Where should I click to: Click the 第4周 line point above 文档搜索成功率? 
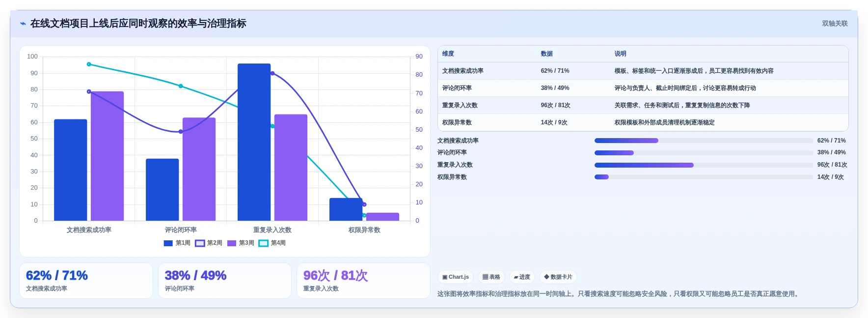click(89, 64)
